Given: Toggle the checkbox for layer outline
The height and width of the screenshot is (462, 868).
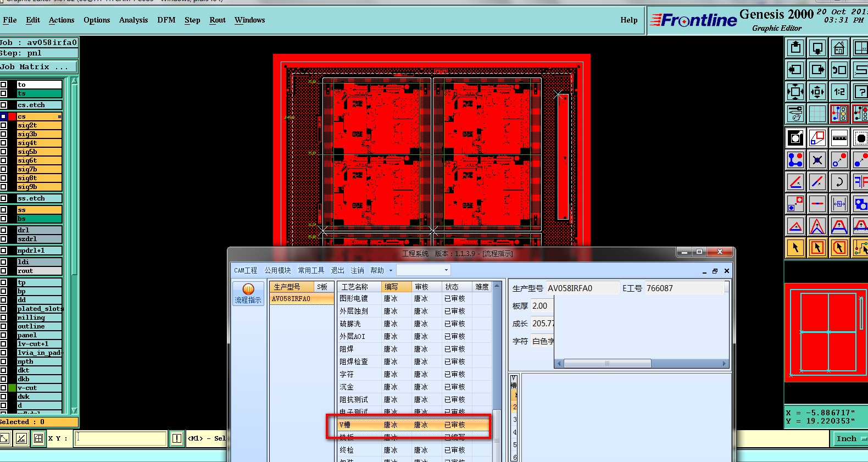Looking at the screenshot, I should point(3,326).
